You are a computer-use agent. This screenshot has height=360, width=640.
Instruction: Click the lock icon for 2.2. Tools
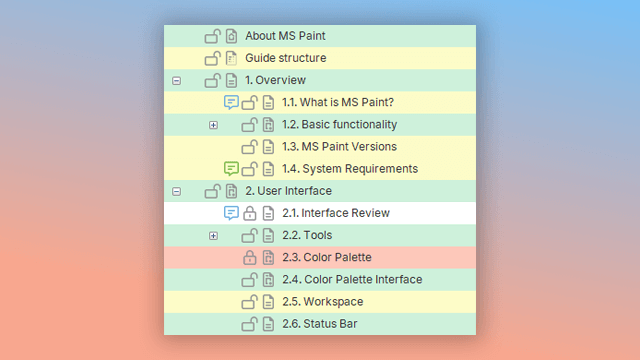(x=250, y=236)
